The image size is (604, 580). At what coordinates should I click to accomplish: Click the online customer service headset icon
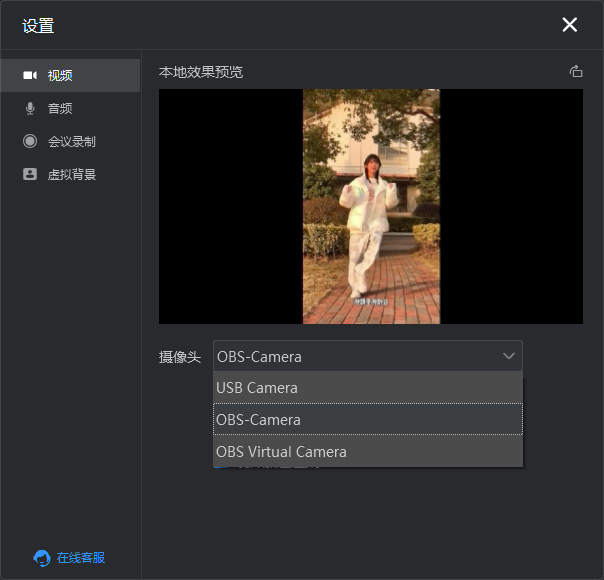(42, 558)
